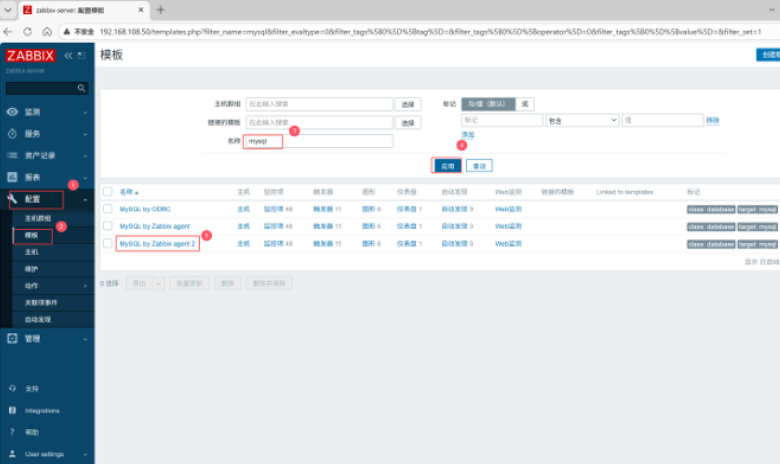Click 添加 link to add tag filter

[468, 135]
